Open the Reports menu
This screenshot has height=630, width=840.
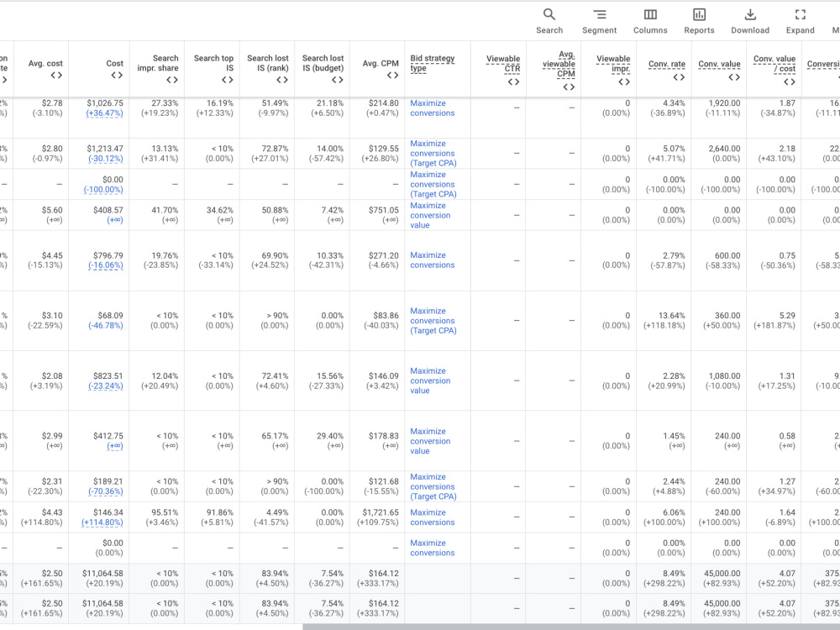point(699,21)
